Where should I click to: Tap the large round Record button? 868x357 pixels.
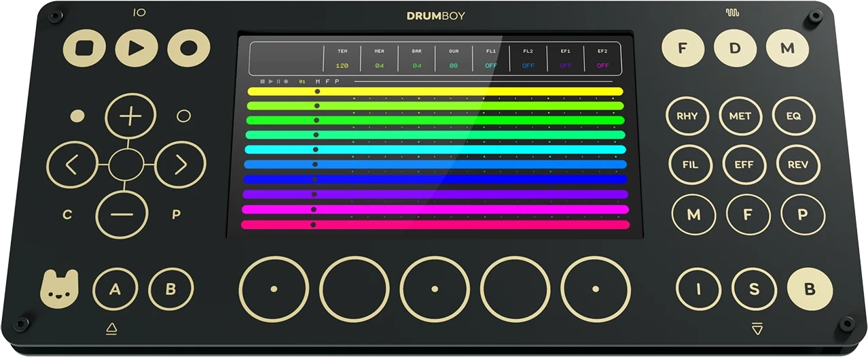[189, 48]
